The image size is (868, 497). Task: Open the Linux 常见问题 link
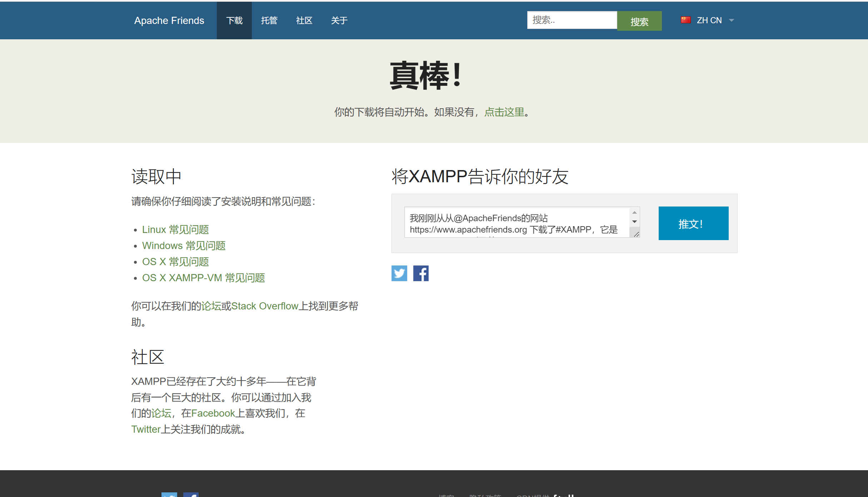tap(176, 229)
